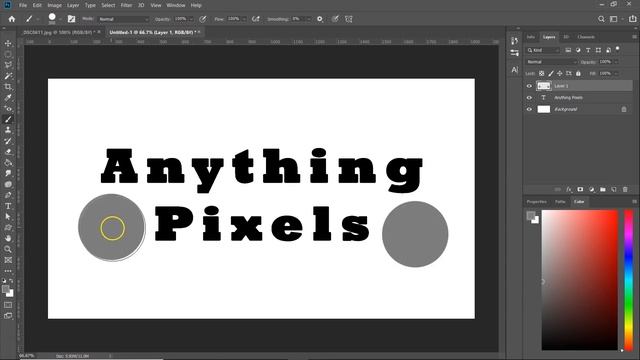
Task: Hide the Anything Pixels text layer
Action: (529, 98)
